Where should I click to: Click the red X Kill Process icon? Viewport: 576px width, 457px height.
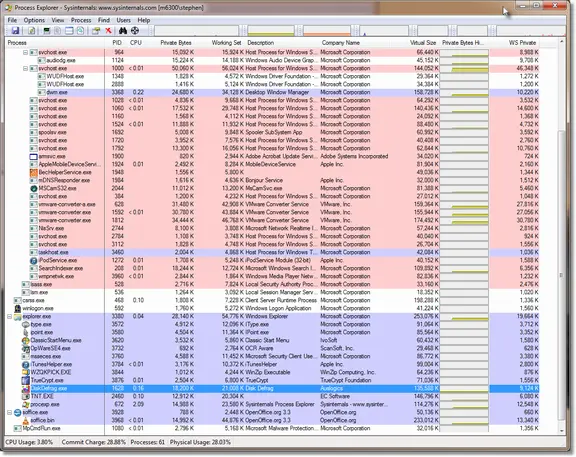pos(108,31)
